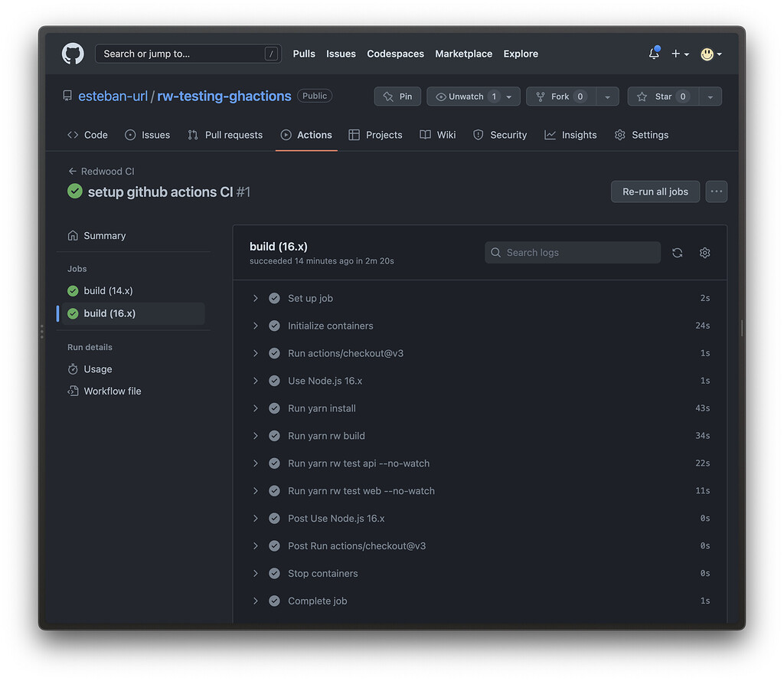784x681 pixels.
Task: Expand the Complete job step
Action: pyautogui.click(x=480, y=601)
